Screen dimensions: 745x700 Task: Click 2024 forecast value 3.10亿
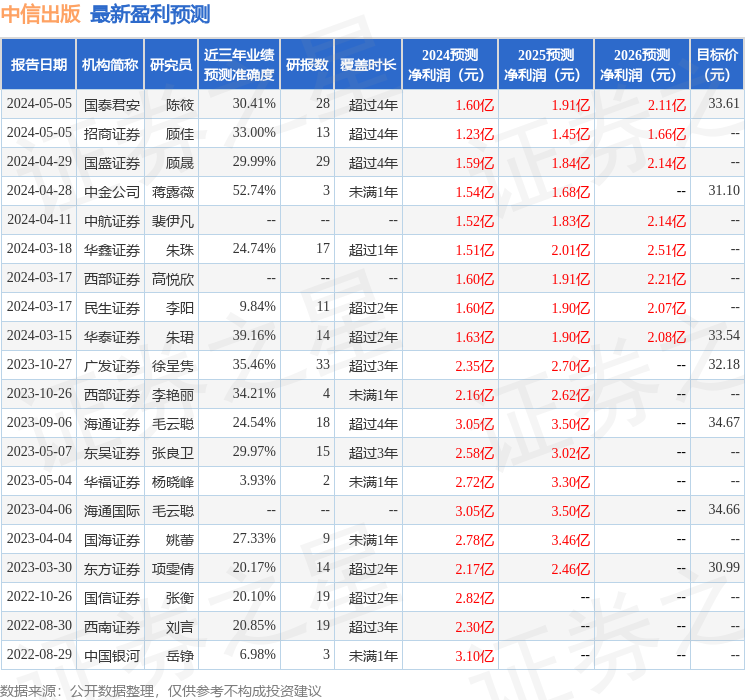click(x=475, y=655)
